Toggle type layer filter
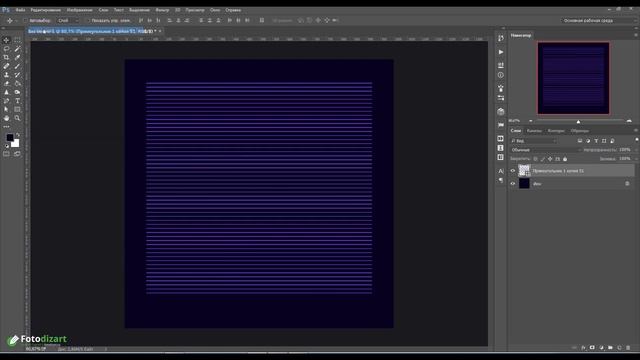This screenshot has width=640, height=360. (x=596, y=141)
